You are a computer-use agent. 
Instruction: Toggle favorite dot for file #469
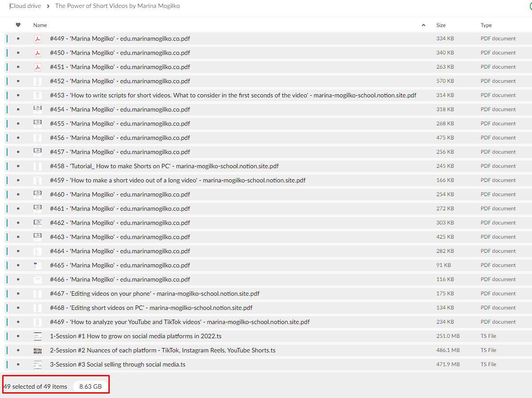[18, 322]
